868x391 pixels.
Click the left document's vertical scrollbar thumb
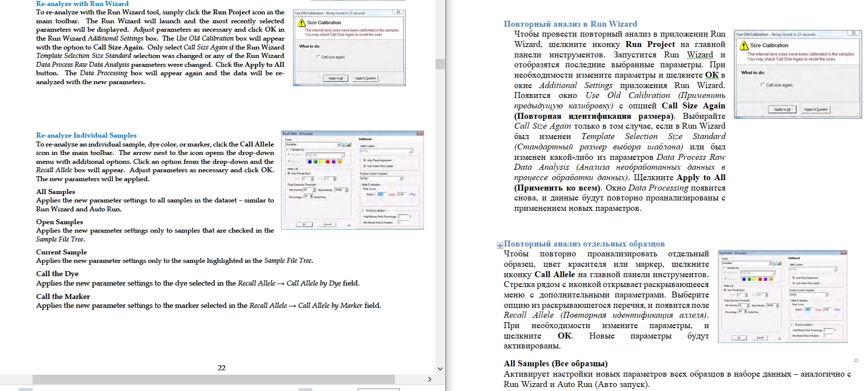(x=440, y=64)
